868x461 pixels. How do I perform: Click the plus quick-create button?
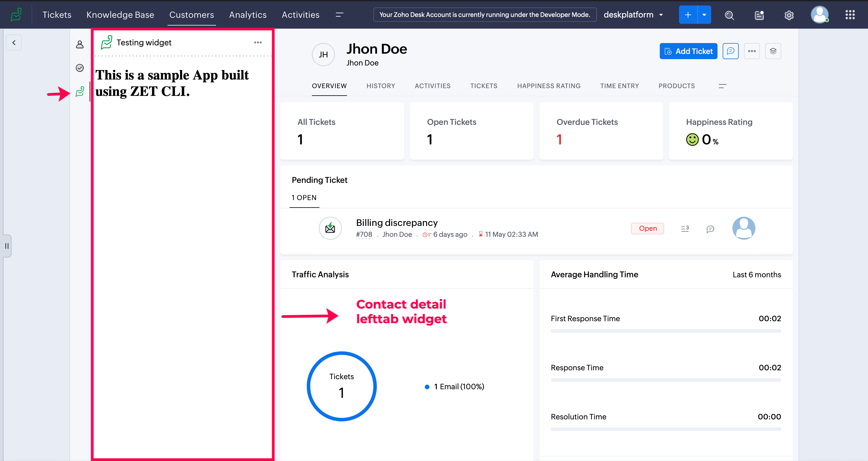coord(688,14)
